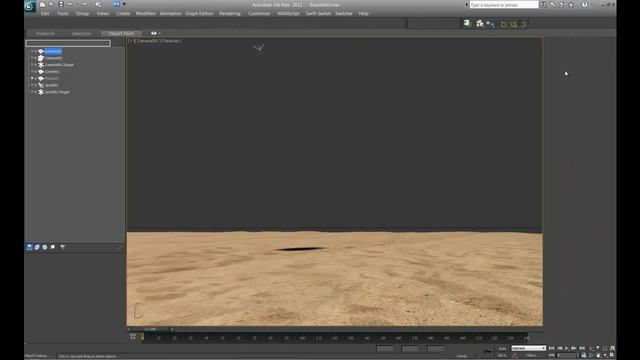The height and width of the screenshot is (360, 640).
Task: Click the Go to Start playback button
Action: [552, 348]
